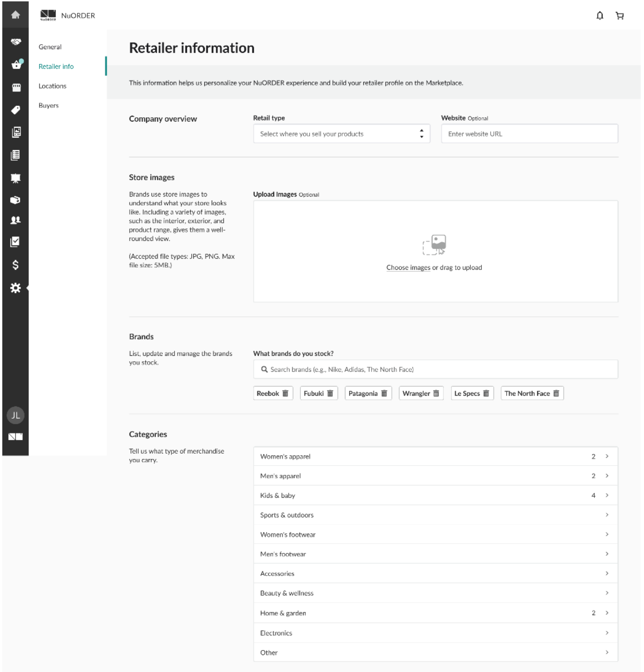This screenshot has width=644, height=672.
Task: Expand the Electronics category row
Action: pos(435,633)
